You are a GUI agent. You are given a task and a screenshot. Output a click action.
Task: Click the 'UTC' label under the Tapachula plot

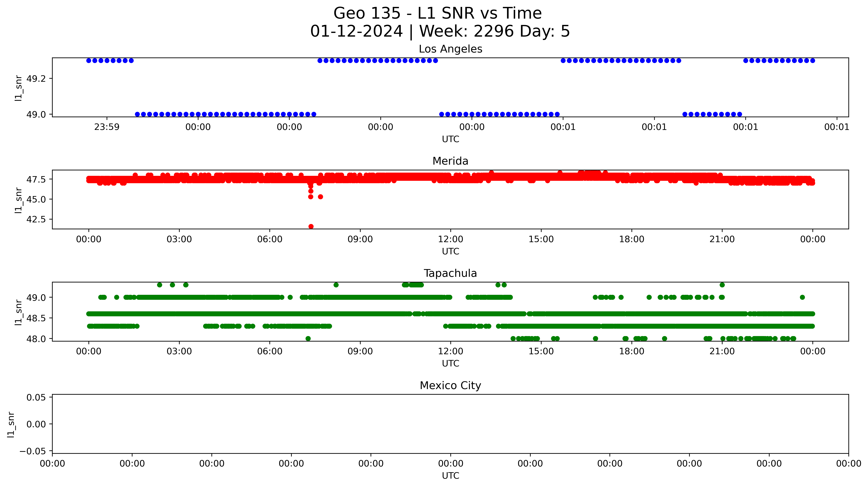[x=451, y=364]
